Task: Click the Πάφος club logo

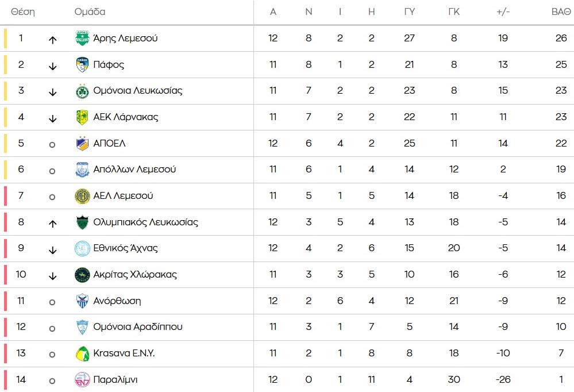Action: pos(83,65)
